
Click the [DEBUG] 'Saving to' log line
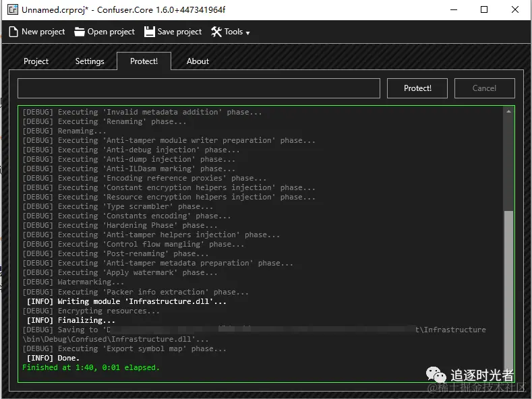click(254, 330)
